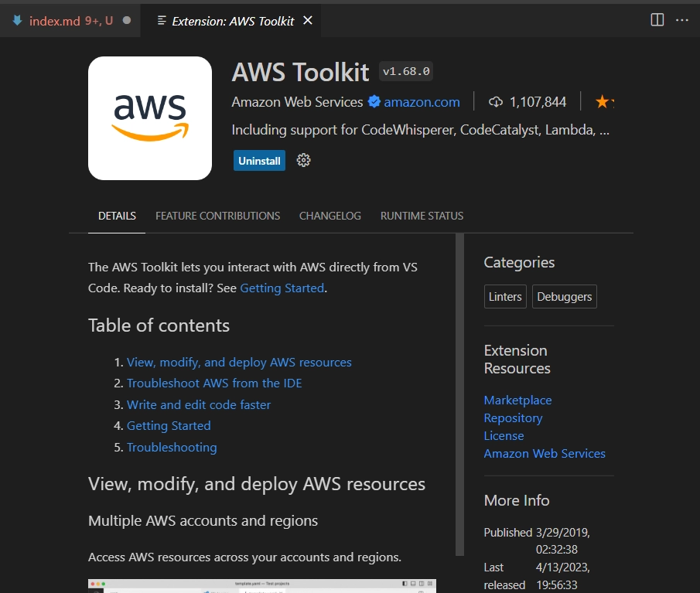This screenshot has width=700, height=593.
Task: Follow the Getting Started link in intro paragraph
Action: (282, 288)
